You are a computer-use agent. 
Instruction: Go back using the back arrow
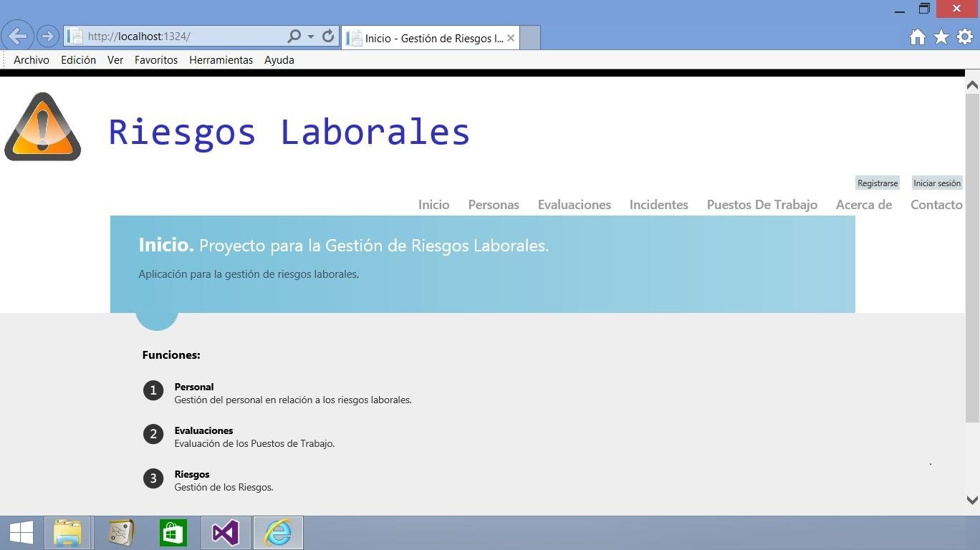click(x=17, y=36)
